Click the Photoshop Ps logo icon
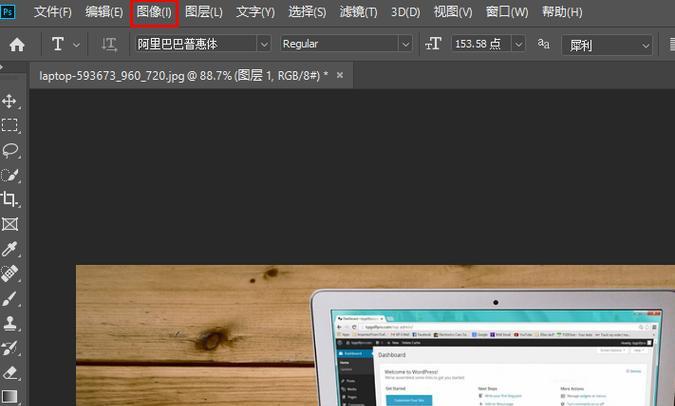Viewport: 675px width, 406px height. click(8, 11)
